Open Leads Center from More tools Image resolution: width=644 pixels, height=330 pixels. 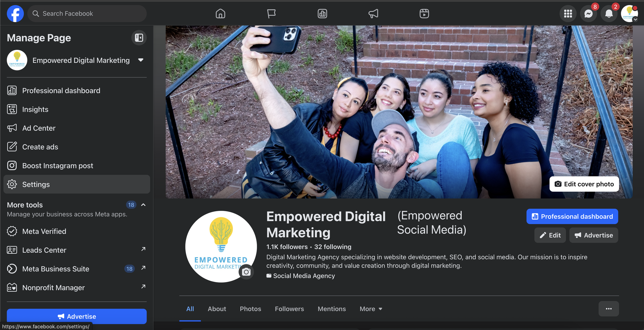[44, 250]
